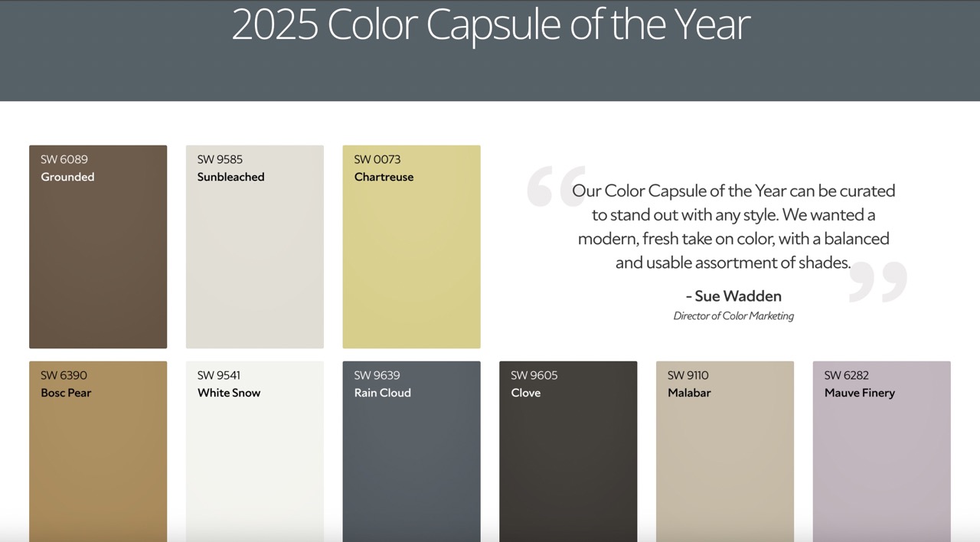The image size is (980, 542).
Task: Click the closing quotation mark graphic
Action: point(878,282)
